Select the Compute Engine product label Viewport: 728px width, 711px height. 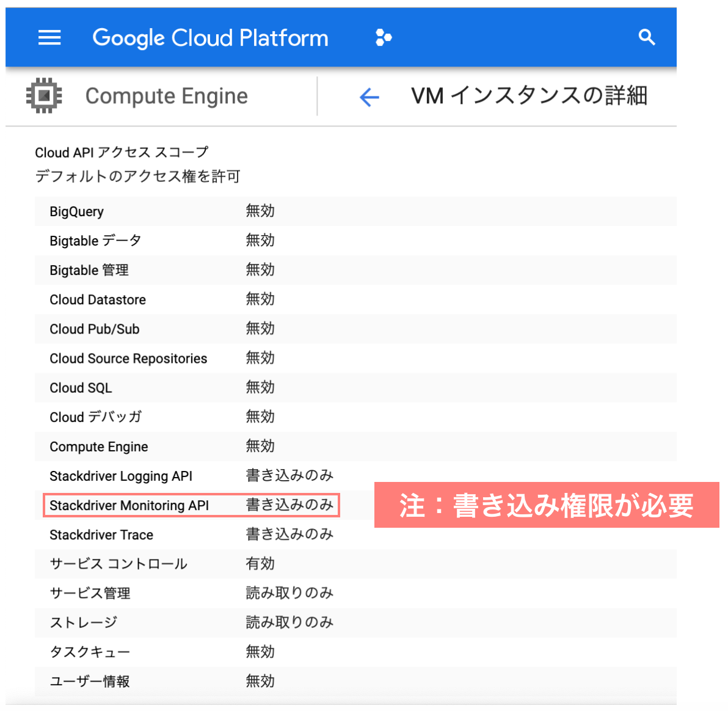[x=167, y=95]
